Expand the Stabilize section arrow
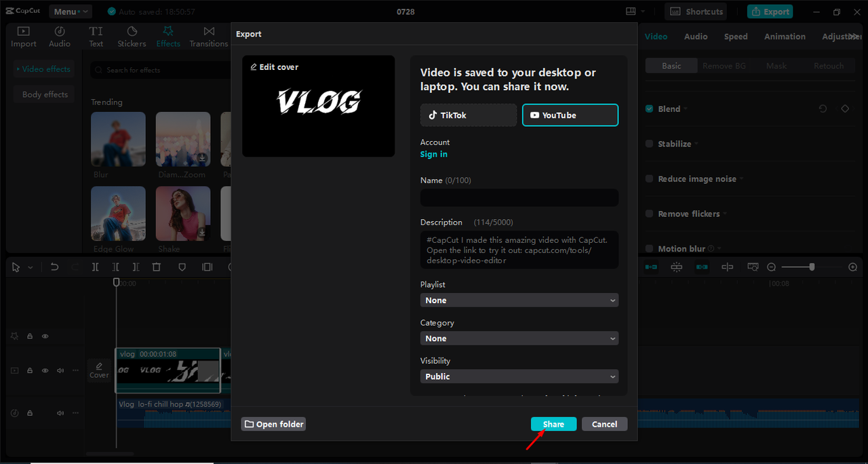This screenshot has width=868, height=464. point(697,144)
